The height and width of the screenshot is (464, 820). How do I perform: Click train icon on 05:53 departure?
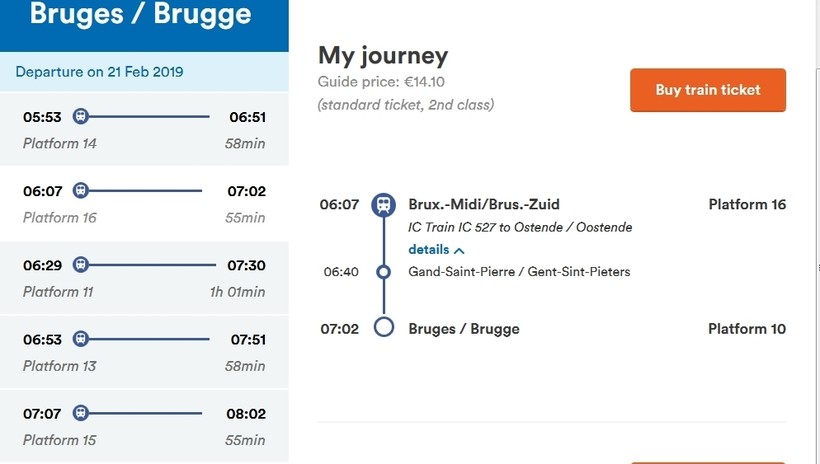(81, 116)
